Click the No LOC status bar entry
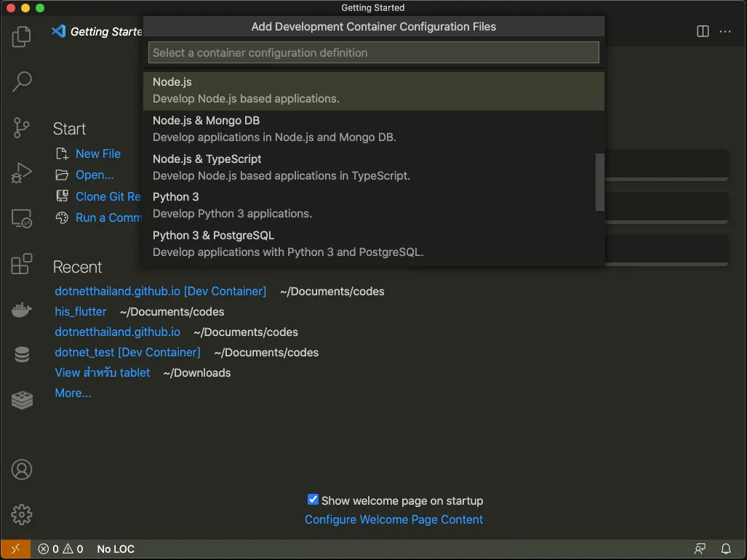Viewport: 747px width, 560px height. coord(116,549)
